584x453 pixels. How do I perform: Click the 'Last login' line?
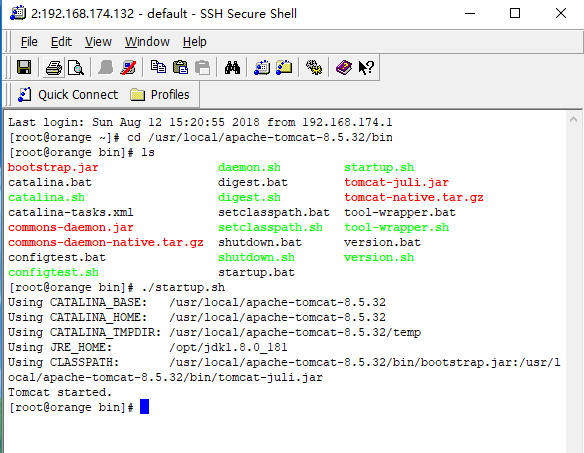[x=200, y=122]
